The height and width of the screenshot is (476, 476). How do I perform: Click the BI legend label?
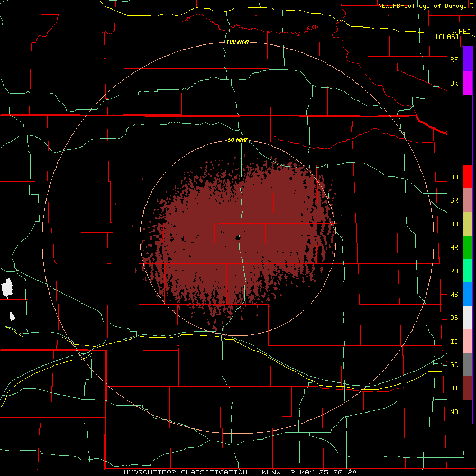click(454, 388)
